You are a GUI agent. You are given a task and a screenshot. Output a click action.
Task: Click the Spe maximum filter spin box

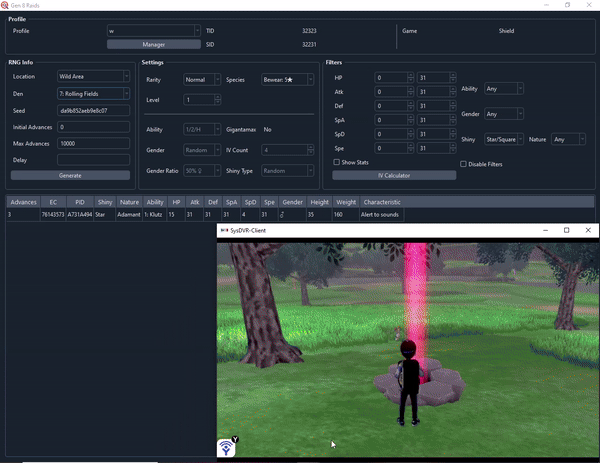(x=436, y=148)
